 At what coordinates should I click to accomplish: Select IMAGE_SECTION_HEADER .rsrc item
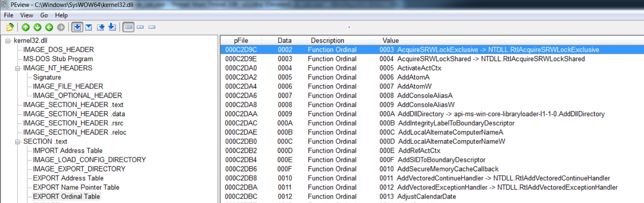pyautogui.click(x=73, y=123)
